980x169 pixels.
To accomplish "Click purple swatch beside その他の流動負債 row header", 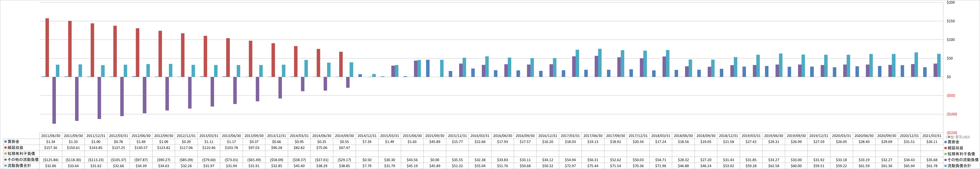I will click(5, 160).
